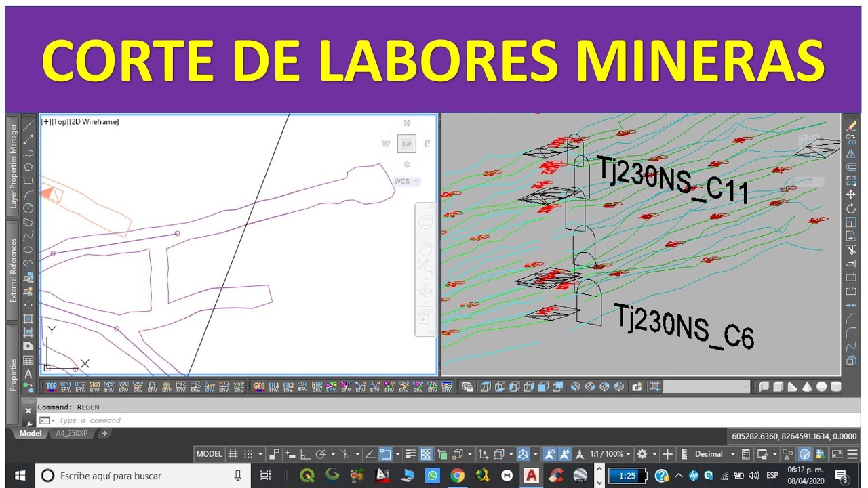Screen dimensions: 868x488
Task: Toggle annotation visibility in status bar
Action: tap(550, 453)
